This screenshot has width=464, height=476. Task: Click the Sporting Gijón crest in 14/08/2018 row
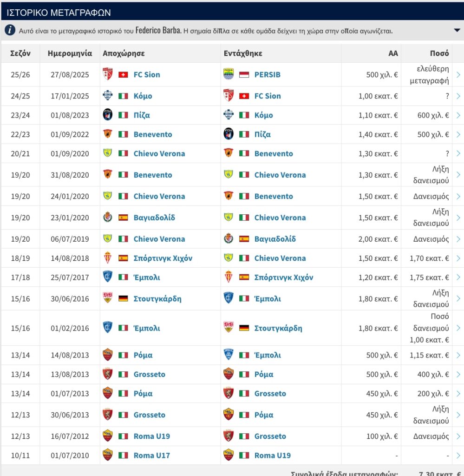[x=108, y=258]
